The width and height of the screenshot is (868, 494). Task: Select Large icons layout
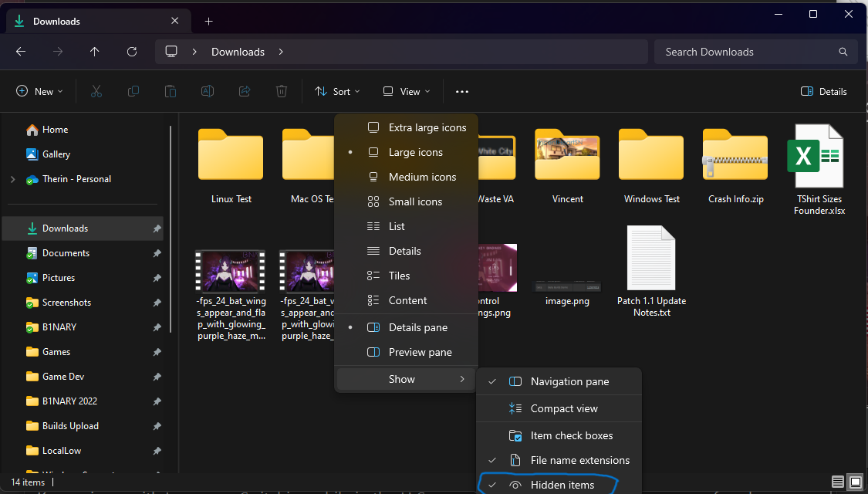click(407, 152)
